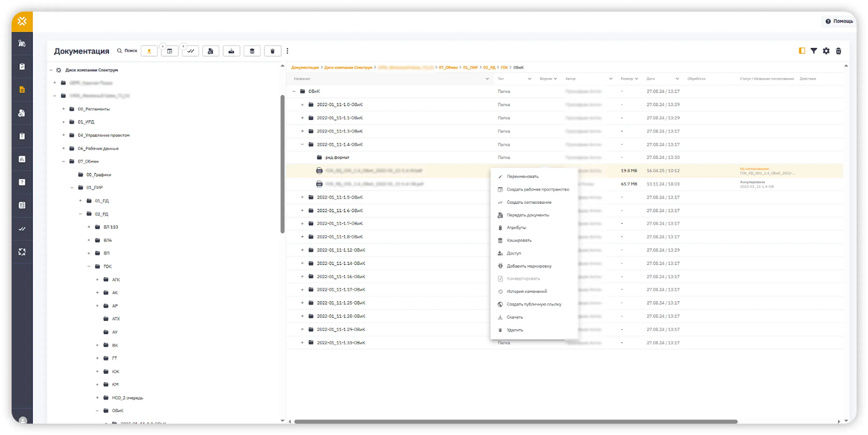Expand the ВЛ 110 folder in tree
This screenshot has width=868, height=435.
(x=89, y=227)
